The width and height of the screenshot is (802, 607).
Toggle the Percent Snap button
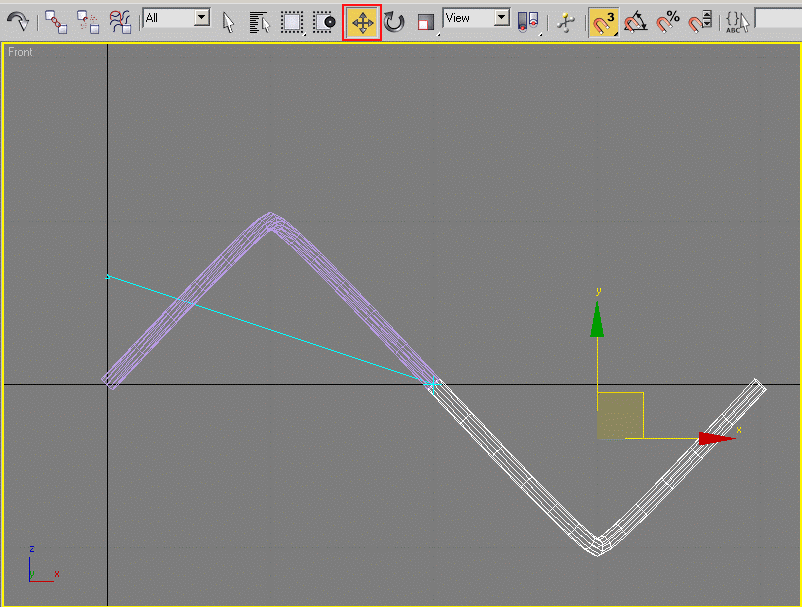667,23
